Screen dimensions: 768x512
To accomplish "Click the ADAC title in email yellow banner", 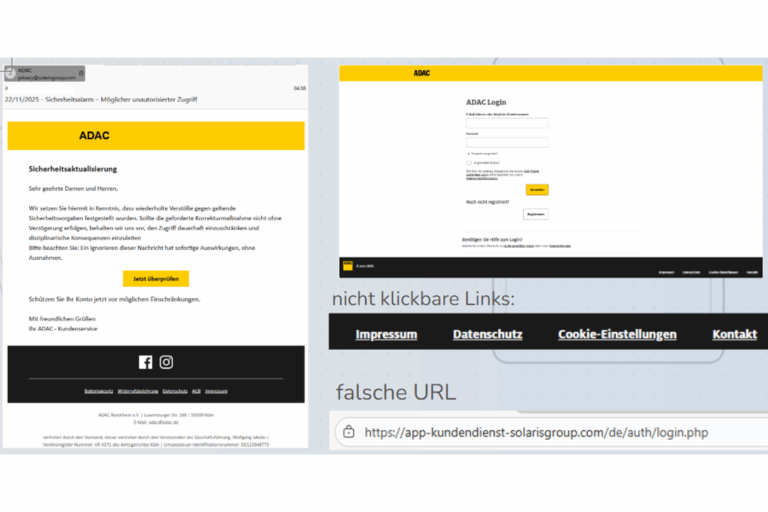I will [94, 136].
